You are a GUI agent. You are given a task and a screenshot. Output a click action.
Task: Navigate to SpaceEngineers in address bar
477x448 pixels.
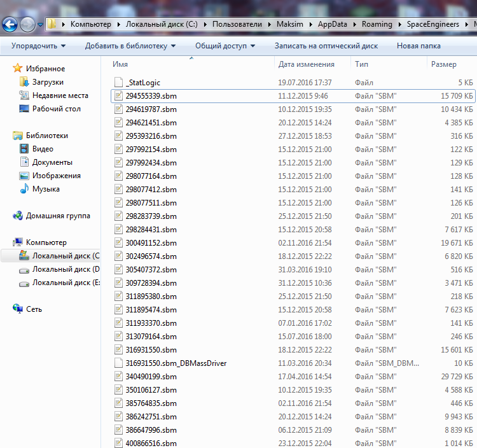click(433, 24)
